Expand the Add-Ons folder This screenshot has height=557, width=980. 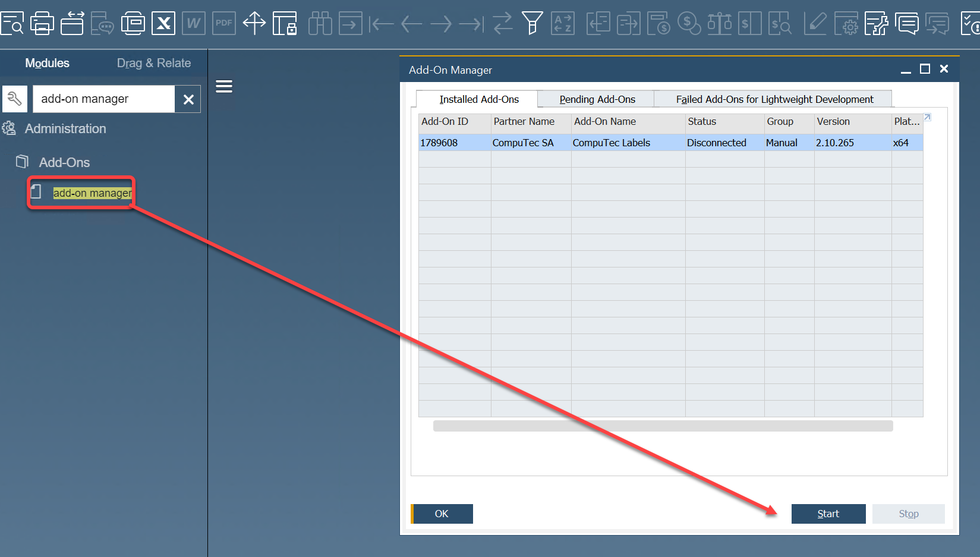64,162
